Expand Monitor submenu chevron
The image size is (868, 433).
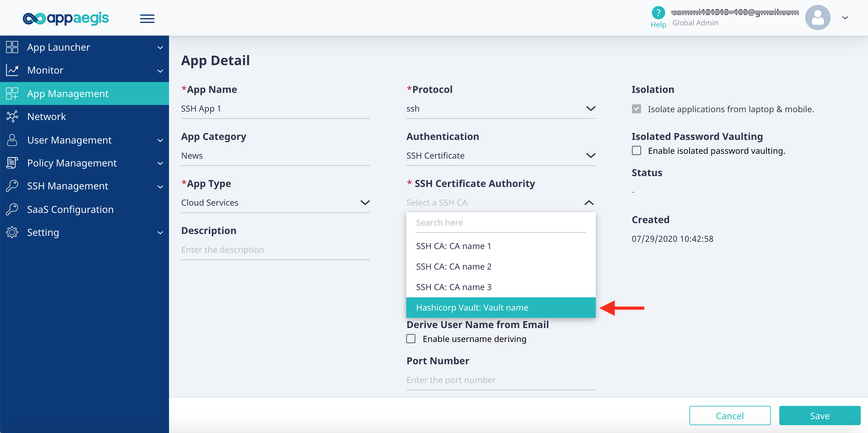[x=160, y=71]
